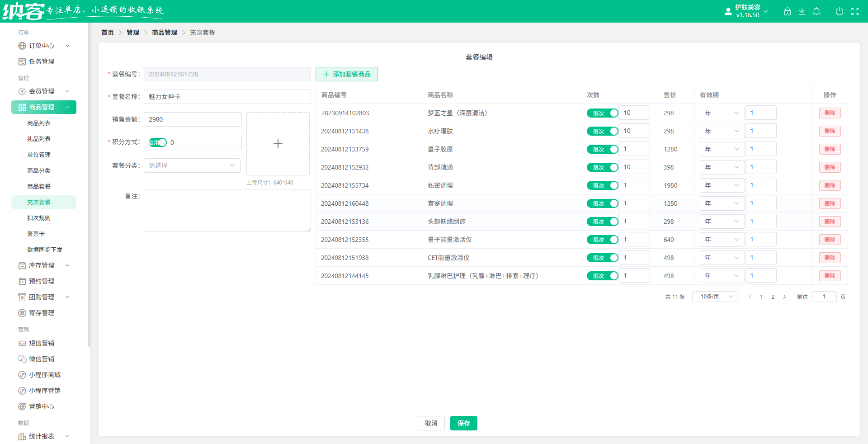Click 次数 input for 水疗灌肤
The height and width of the screenshot is (444, 868).
(634, 131)
